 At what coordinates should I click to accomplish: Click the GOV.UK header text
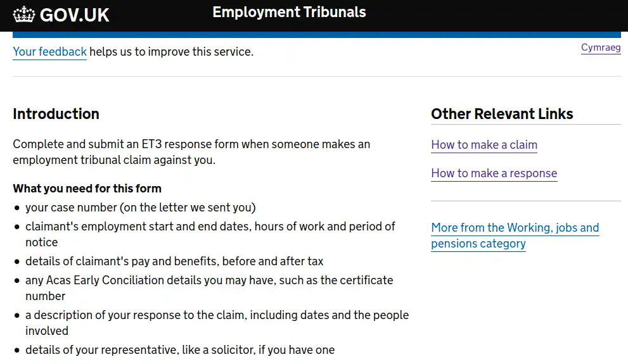[74, 15]
